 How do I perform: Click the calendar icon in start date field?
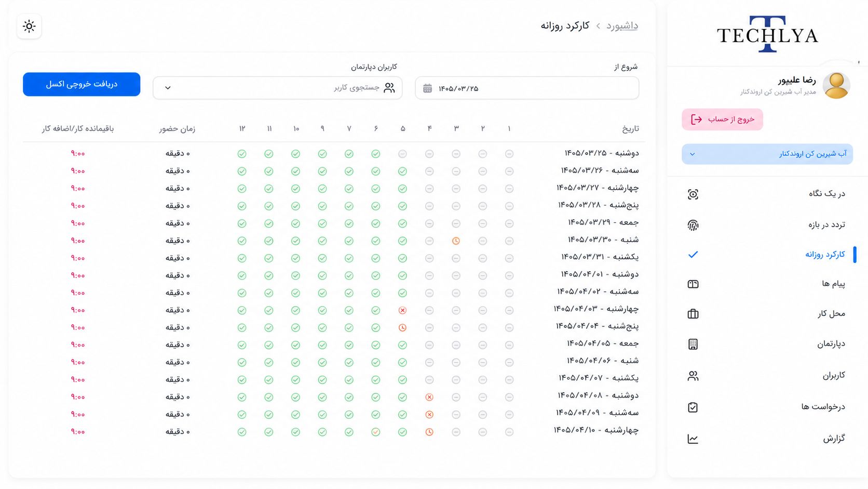[427, 88]
